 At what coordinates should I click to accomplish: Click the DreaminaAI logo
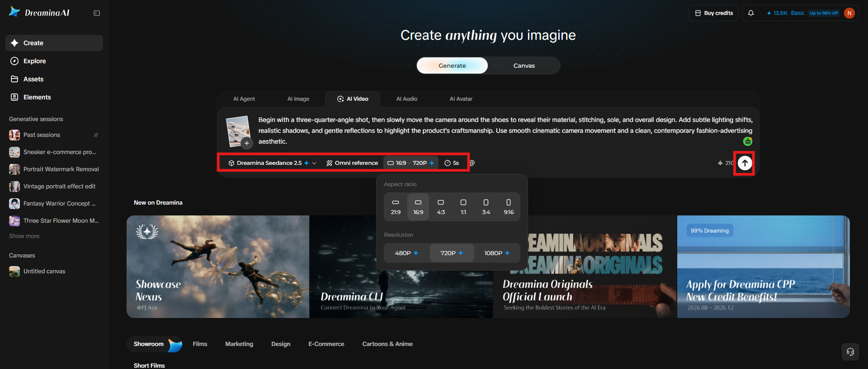[x=39, y=13]
